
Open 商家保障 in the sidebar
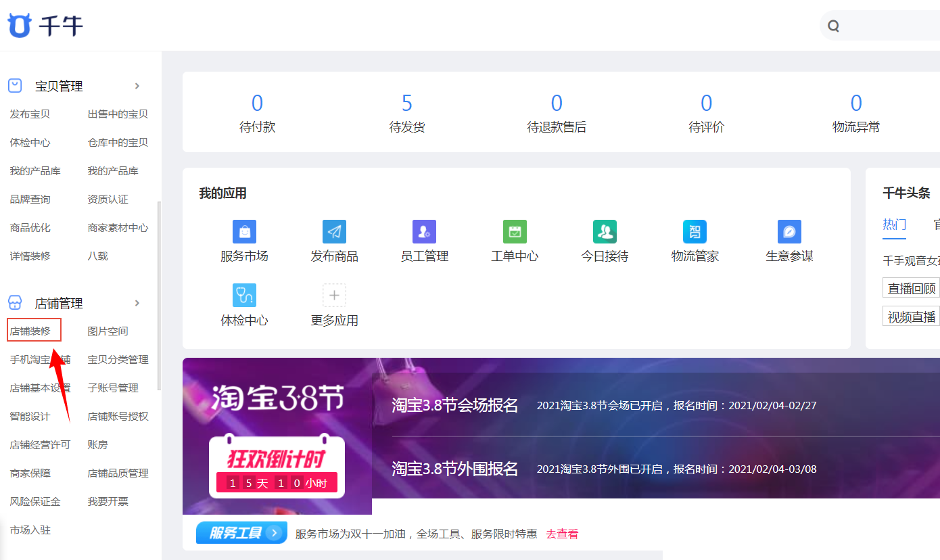coord(30,473)
